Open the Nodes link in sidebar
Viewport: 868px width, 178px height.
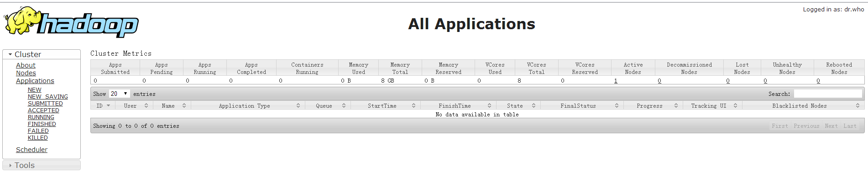click(x=26, y=73)
